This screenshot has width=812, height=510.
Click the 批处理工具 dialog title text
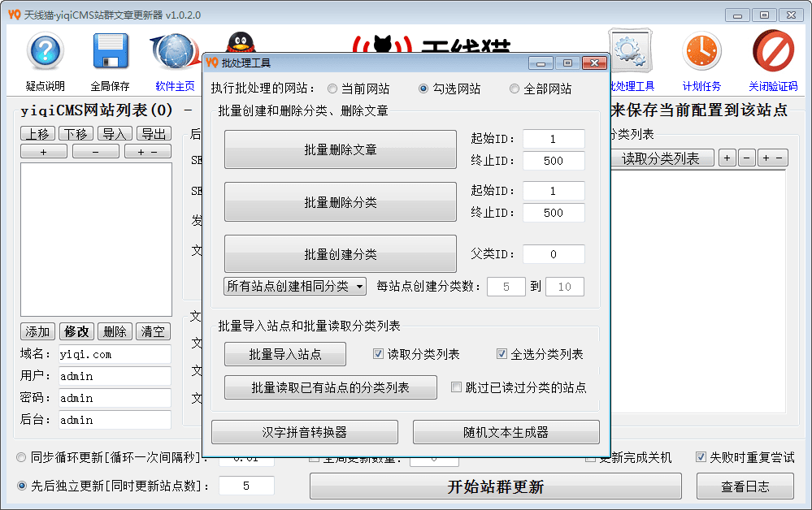coord(246,63)
